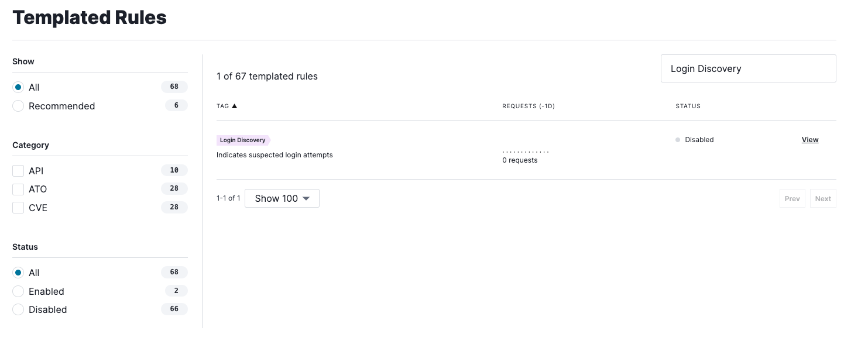The height and width of the screenshot is (341, 868).
Task: Enable the CVE category filter
Action: point(18,208)
